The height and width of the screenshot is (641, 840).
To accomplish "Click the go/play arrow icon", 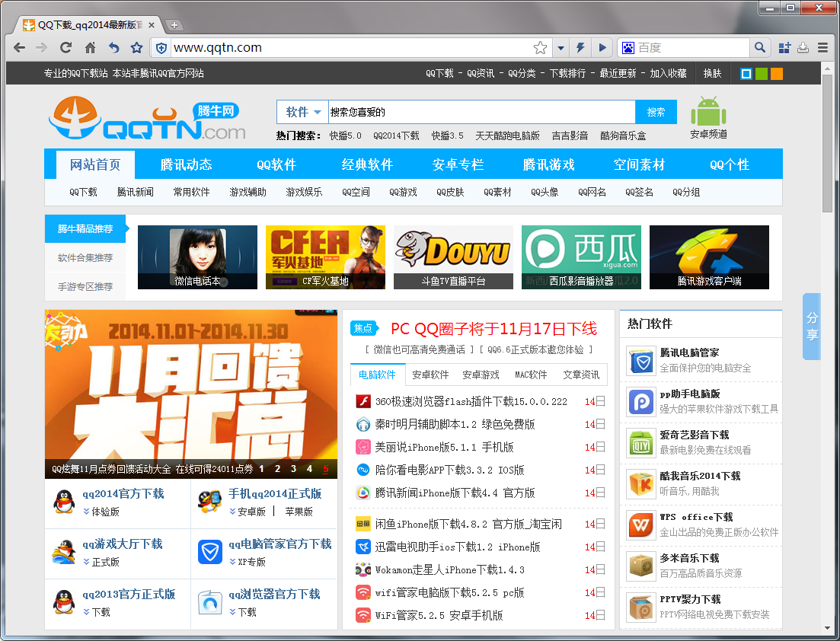I will coord(602,48).
